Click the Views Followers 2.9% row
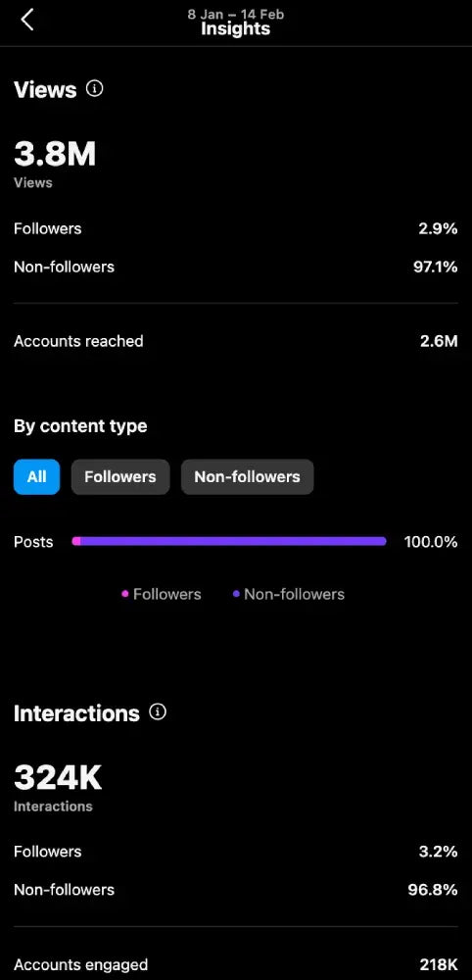The image size is (472, 980). pos(236,228)
